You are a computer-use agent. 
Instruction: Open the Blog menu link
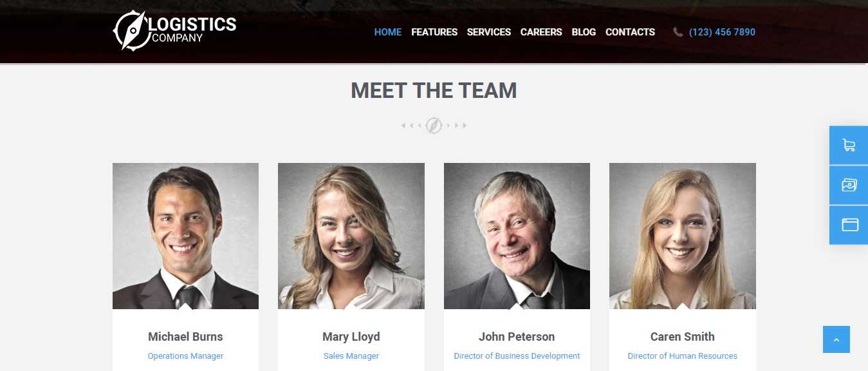click(584, 32)
